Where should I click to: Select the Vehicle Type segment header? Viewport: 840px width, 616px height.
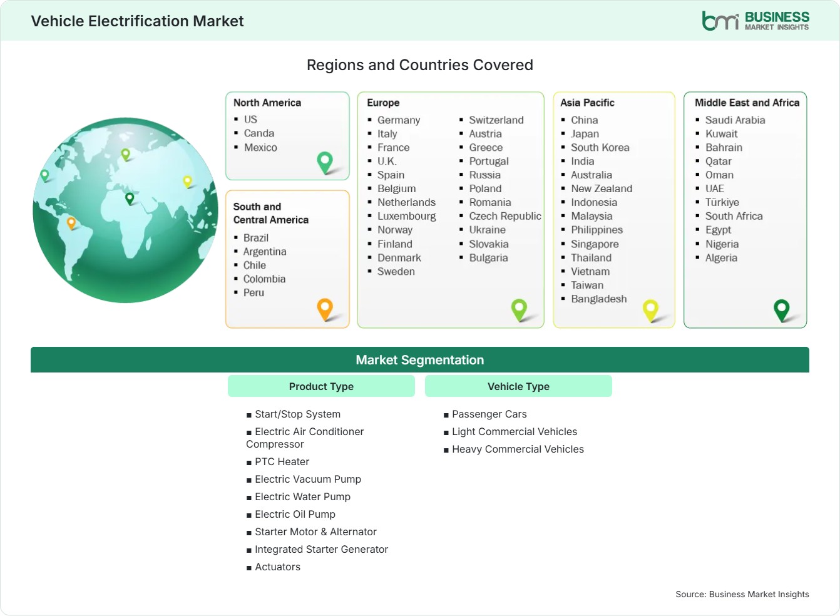click(518, 386)
